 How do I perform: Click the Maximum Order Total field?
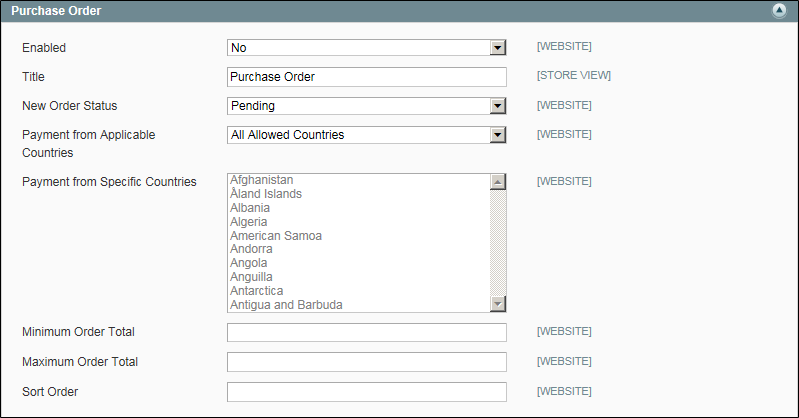pos(366,361)
